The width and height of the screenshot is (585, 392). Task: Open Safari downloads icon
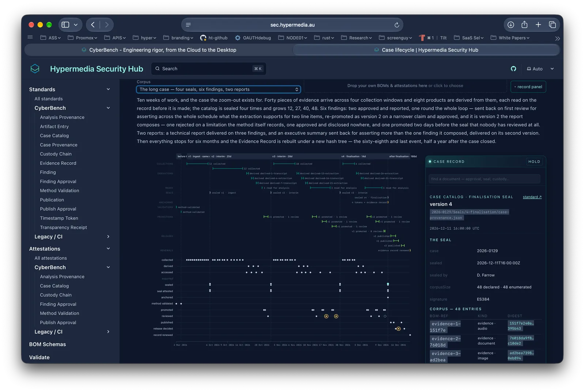pos(511,24)
